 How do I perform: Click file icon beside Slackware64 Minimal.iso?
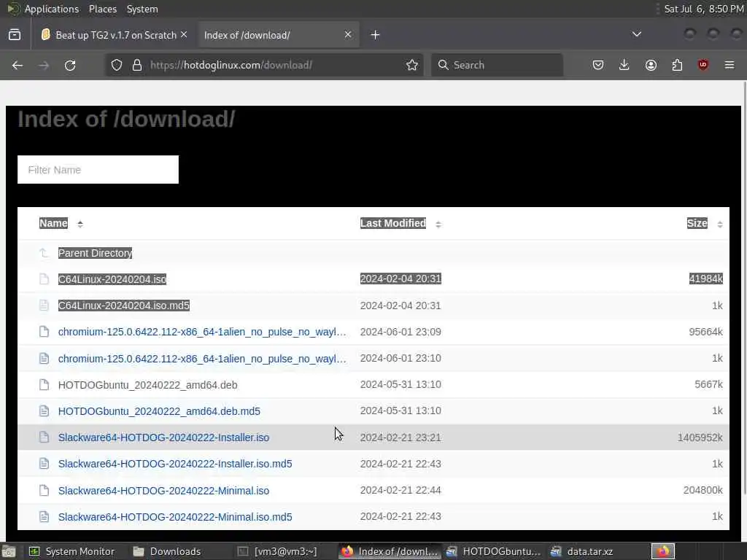click(44, 491)
